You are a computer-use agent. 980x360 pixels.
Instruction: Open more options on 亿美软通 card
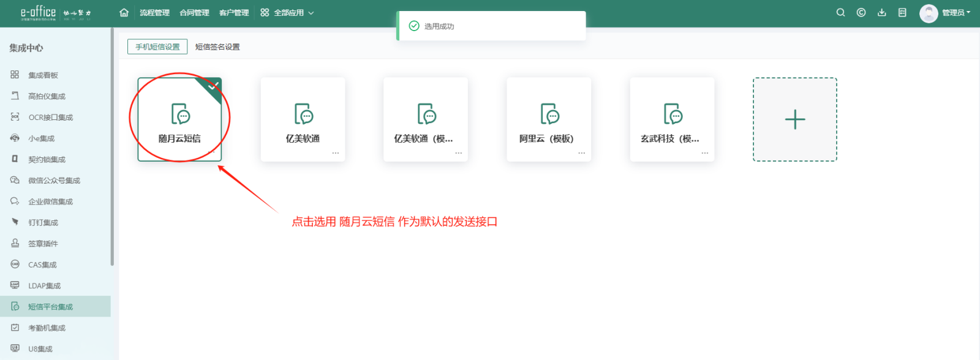click(x=336, y=153)
